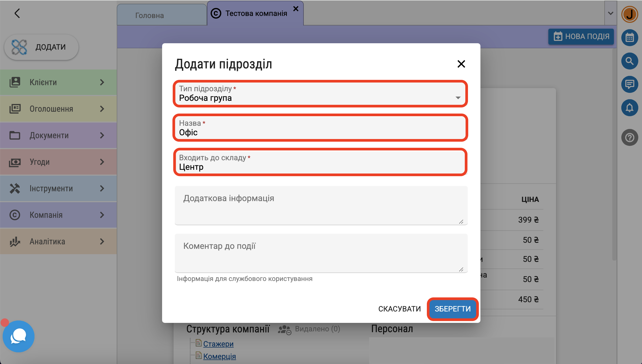Viewport: 642px width, 364px height.
Task: Focus the Додаткова інформація text area
Action: click(x=321, y=206)
